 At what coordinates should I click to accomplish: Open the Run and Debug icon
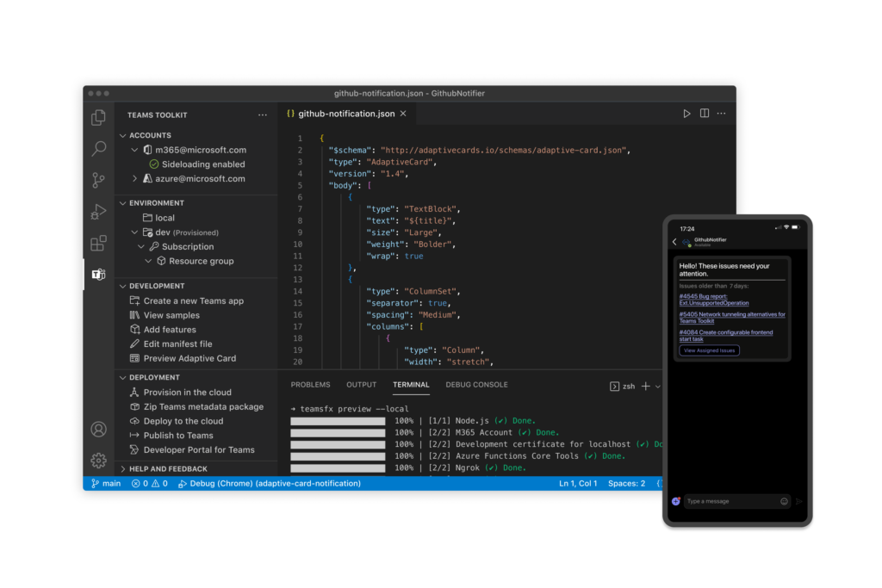pos(98,211)
